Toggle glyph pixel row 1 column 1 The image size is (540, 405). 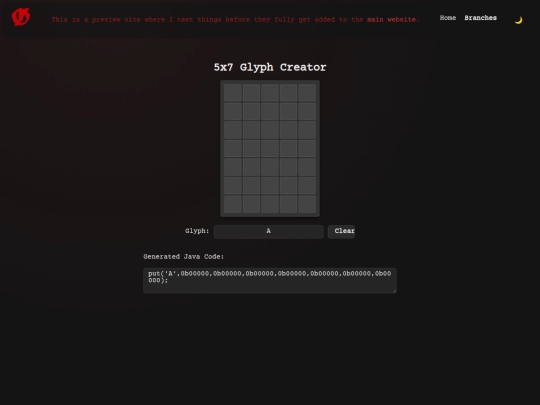(x=233, y=93)
